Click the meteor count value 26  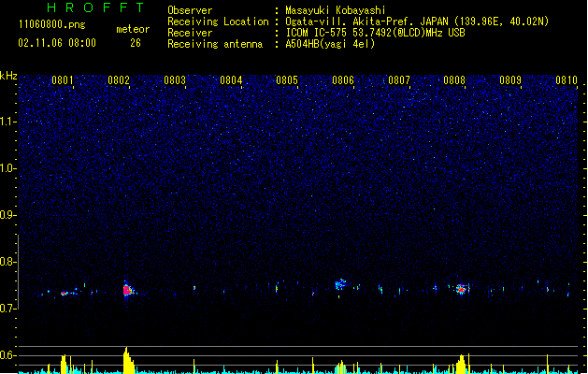click(x=136, y=43)
